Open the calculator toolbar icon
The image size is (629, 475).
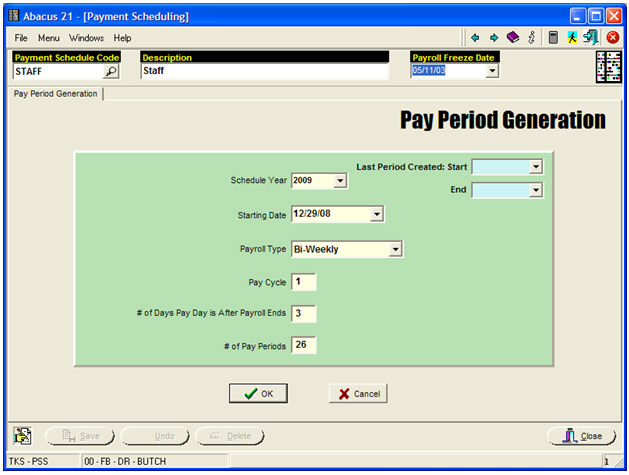(x=553, y=37)
